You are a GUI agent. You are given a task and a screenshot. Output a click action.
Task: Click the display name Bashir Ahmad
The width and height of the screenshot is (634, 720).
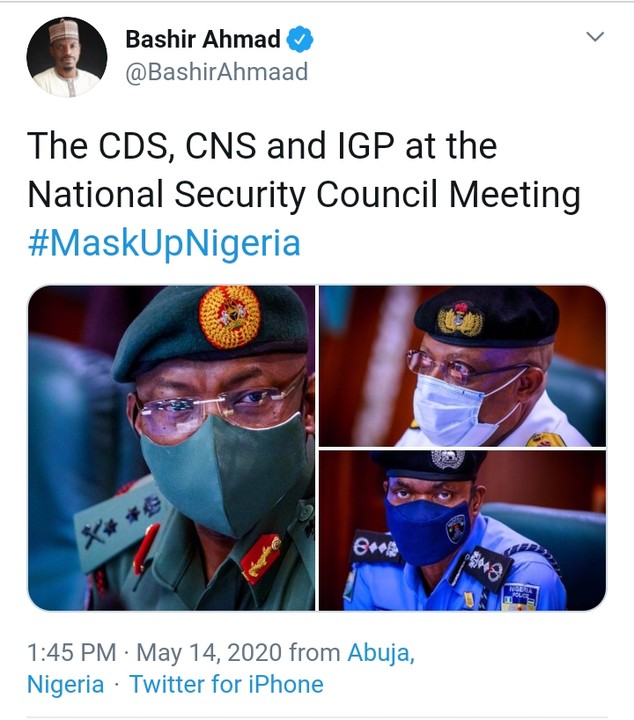(x=203, y=40)
